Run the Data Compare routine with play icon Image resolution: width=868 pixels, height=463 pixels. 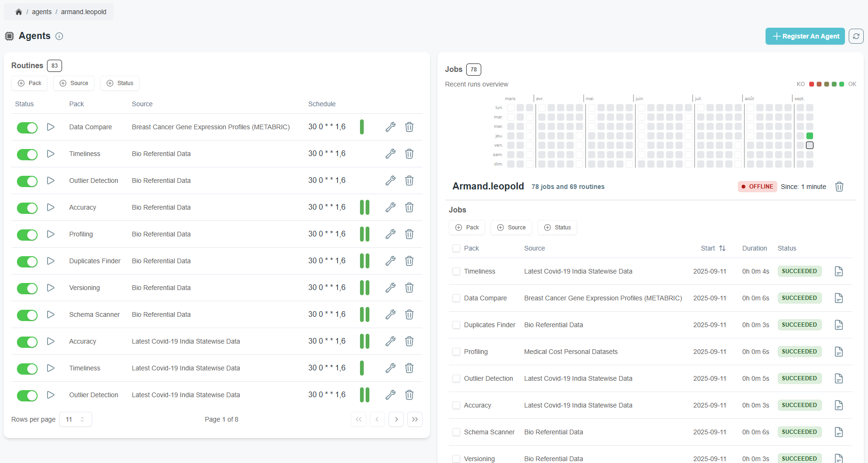pyautogui.click(x=51, y=127)
